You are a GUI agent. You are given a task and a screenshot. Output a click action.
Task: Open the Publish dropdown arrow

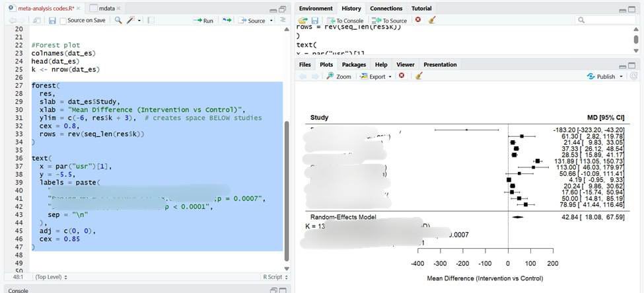621,77
